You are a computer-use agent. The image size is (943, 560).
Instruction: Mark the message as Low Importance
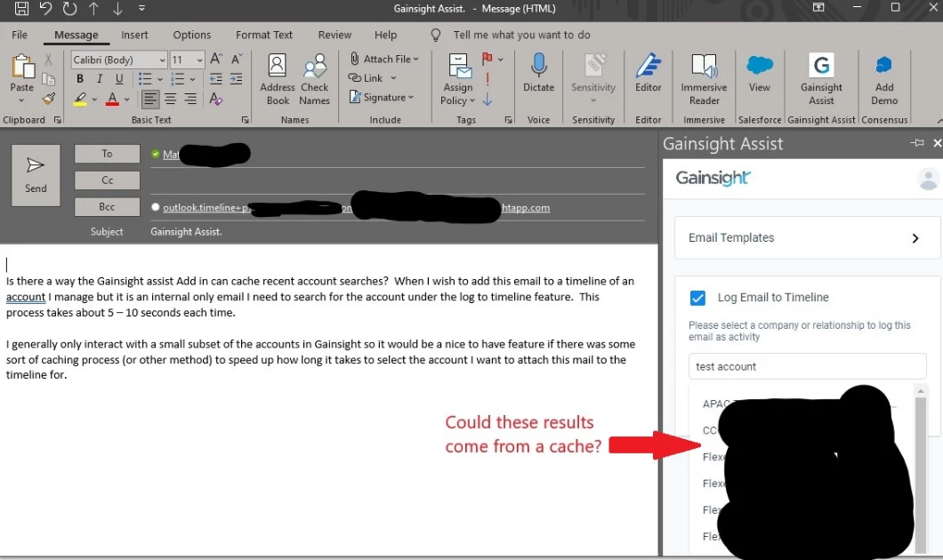point(488,100)
